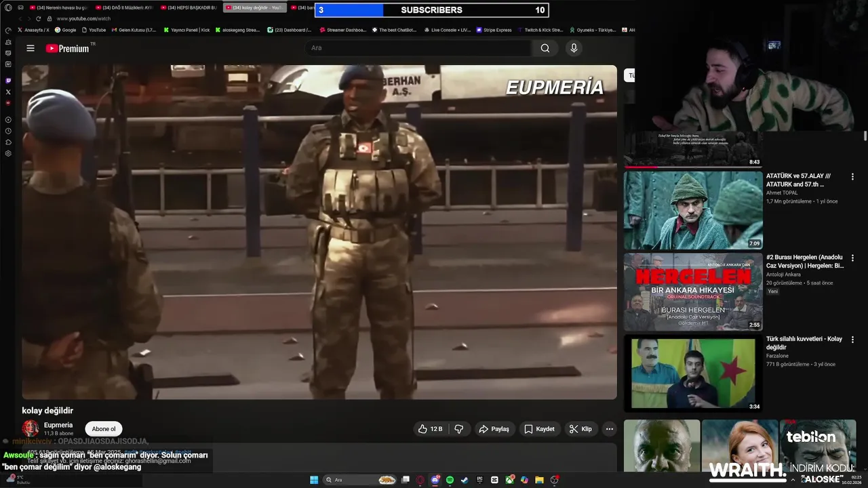Select the 'kolay değildir' browser tab
Screen dimensions: 868x488
coord(255,7)
